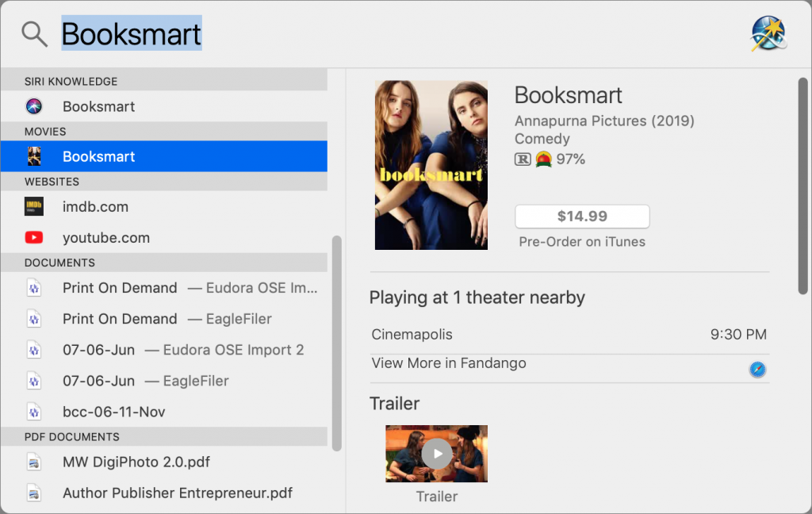Select 07-06-Jun — EagleFiler result
812x514 pixels.
pos(164,381)
